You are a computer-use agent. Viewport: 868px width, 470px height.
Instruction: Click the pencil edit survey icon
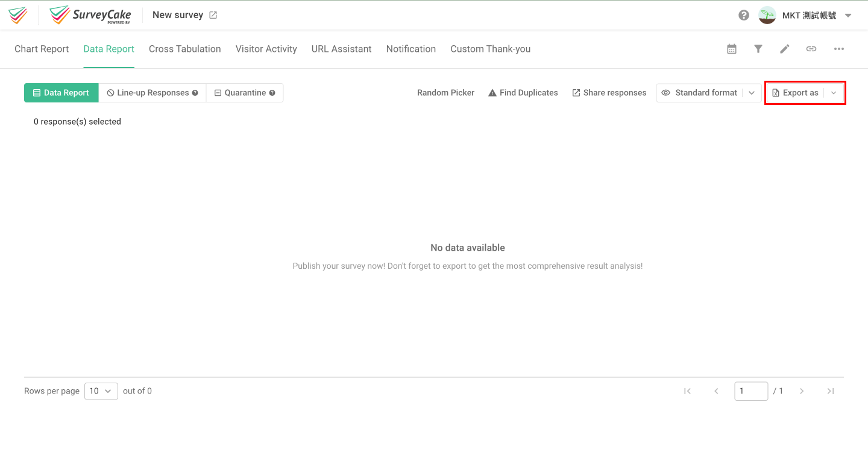(x=785, y=49)
